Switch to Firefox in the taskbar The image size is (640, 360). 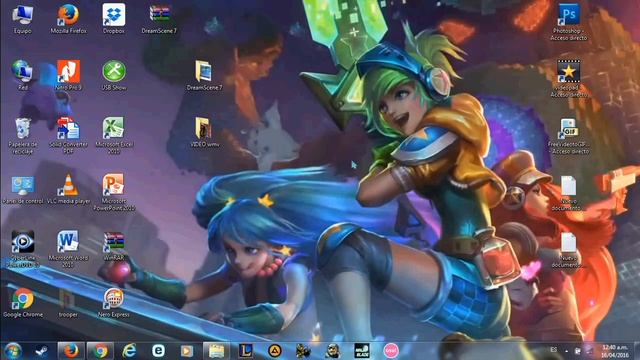coord(71,351)
